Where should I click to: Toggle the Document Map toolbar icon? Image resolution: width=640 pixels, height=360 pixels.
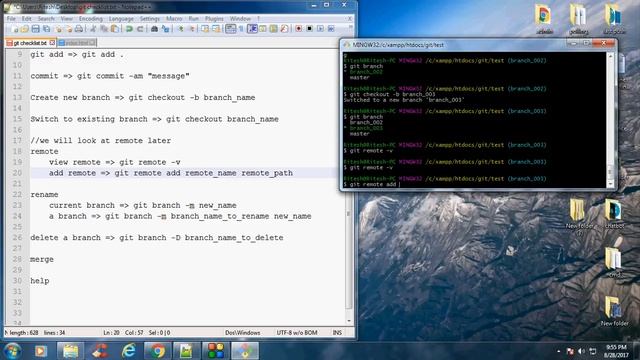273,29
